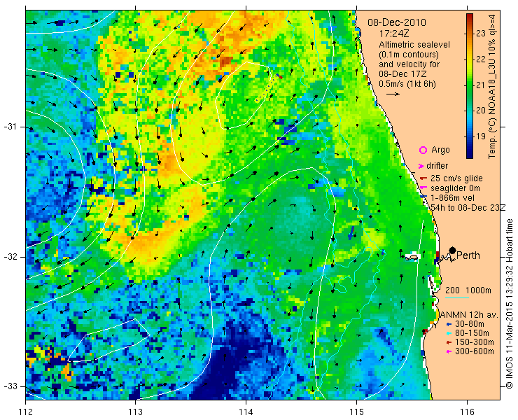Click the 'Perth' city label
Screen dimensions: 518x420
click(x=468, y=255)
